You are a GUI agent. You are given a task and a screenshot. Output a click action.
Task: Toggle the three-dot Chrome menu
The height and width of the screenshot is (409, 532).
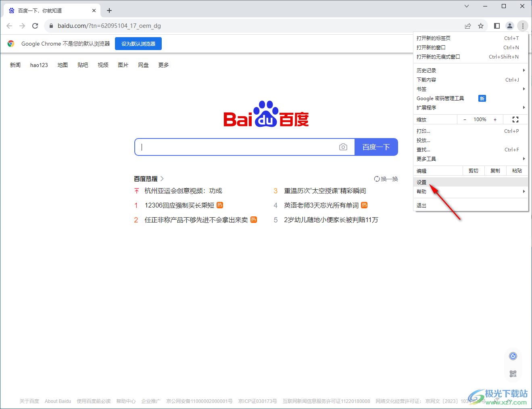(523, 26)
